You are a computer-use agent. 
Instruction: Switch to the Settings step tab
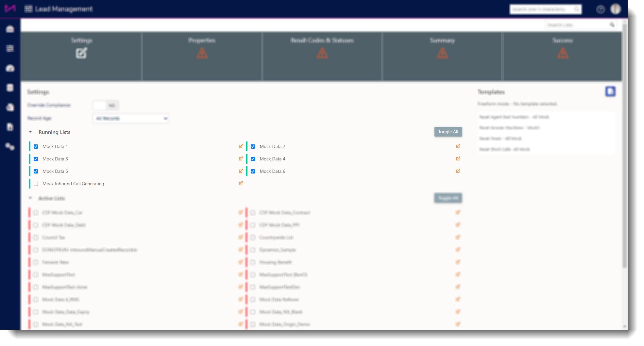pyautogui.click(x=81, y=56)
